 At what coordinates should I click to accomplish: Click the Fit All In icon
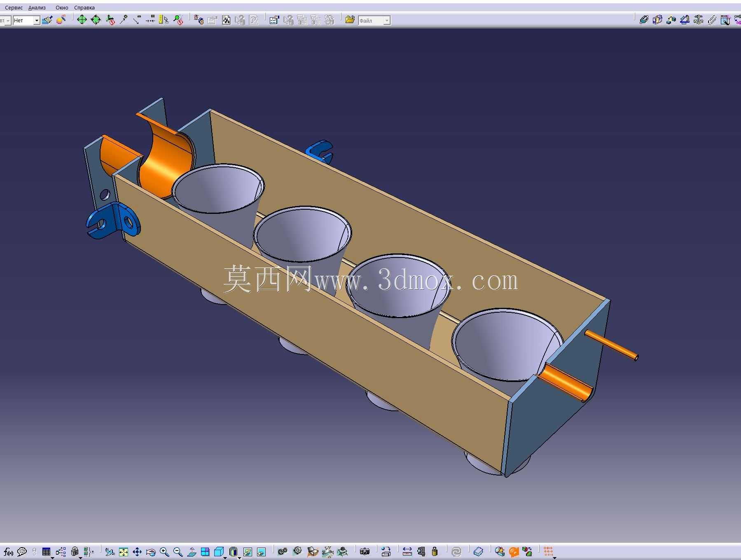(x=123, y=551)
